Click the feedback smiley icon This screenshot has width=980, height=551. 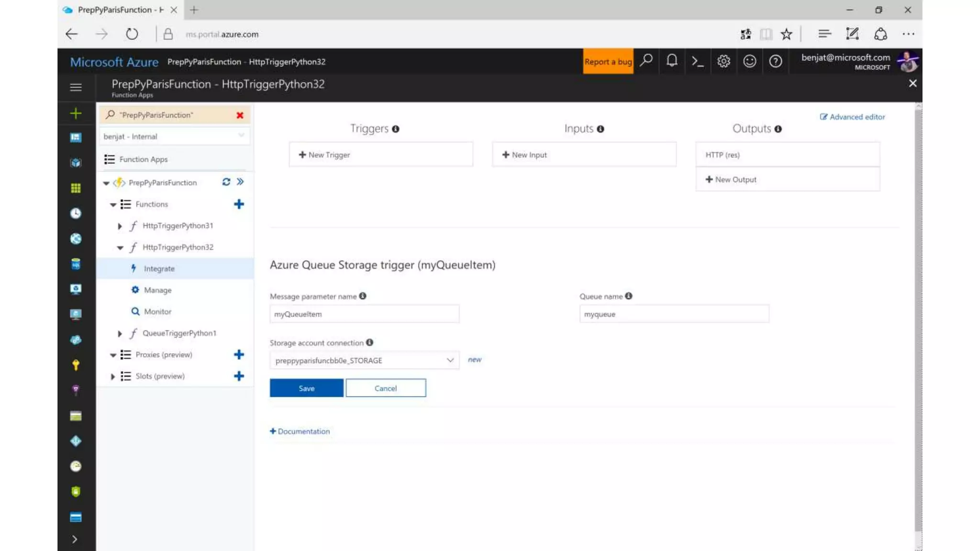pos(749,61)
